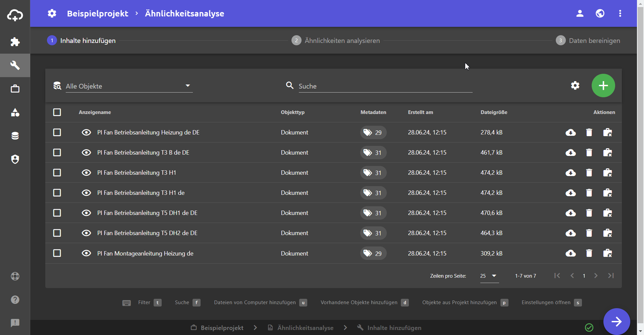Open the question mark help icon

tap(15, 300)
